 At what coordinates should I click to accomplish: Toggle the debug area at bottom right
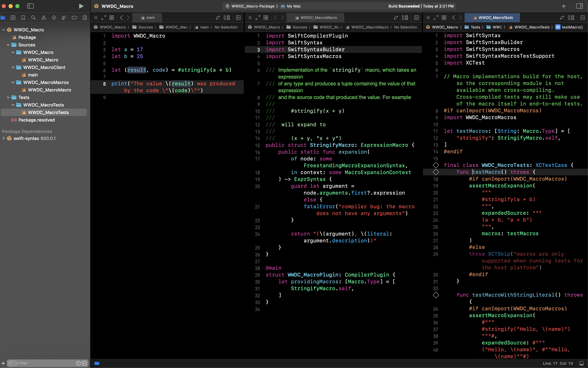coord(582,363)
